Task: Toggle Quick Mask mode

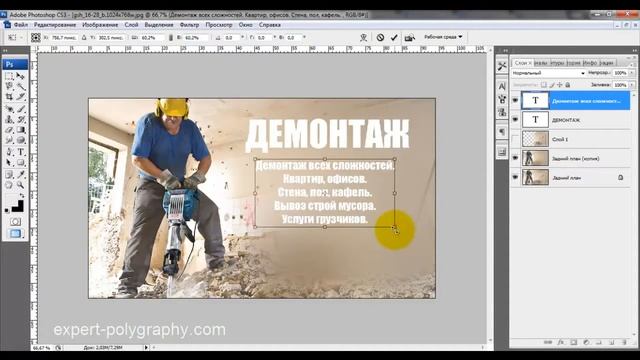Action: click(x=15, y=221)
